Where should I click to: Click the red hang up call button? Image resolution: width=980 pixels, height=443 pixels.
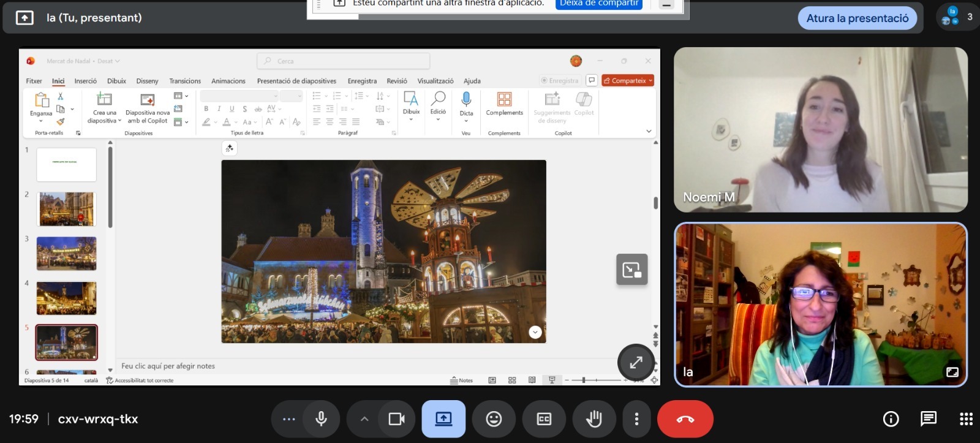tap(685, 419)
